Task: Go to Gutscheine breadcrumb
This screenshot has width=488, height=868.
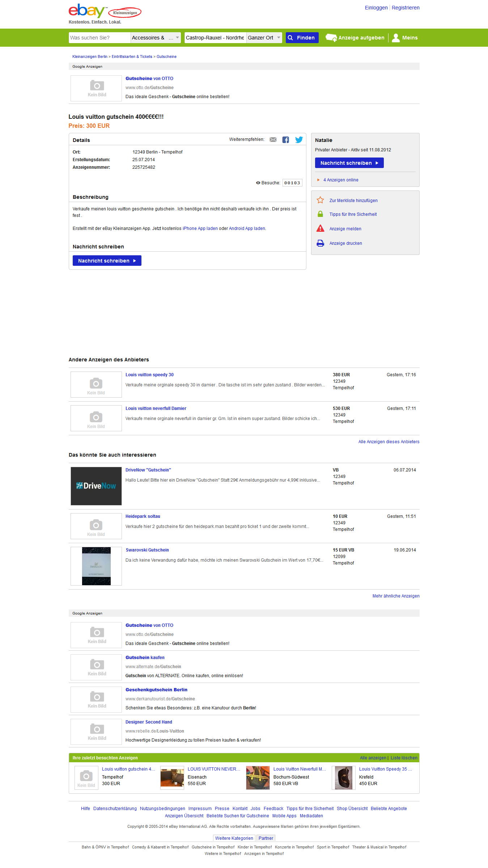Action: [x=166, y=56]
